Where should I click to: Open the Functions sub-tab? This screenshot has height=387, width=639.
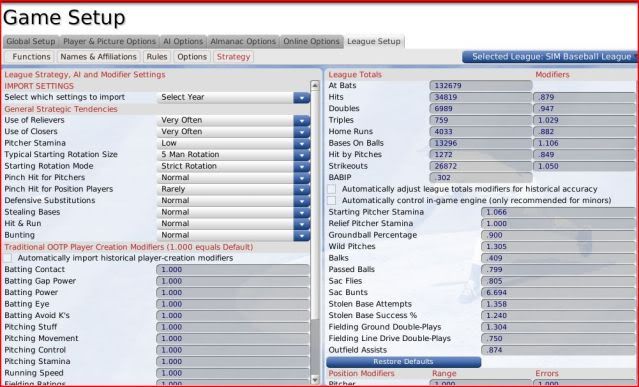[31, 57]
